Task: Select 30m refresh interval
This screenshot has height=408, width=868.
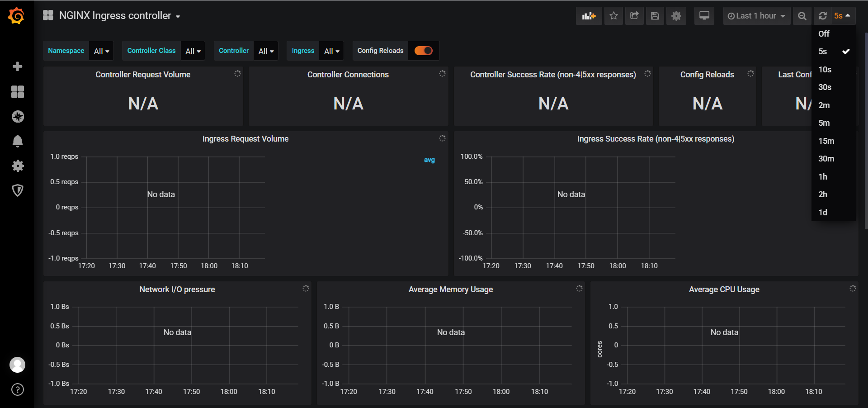Action: [x=834, y=159]
